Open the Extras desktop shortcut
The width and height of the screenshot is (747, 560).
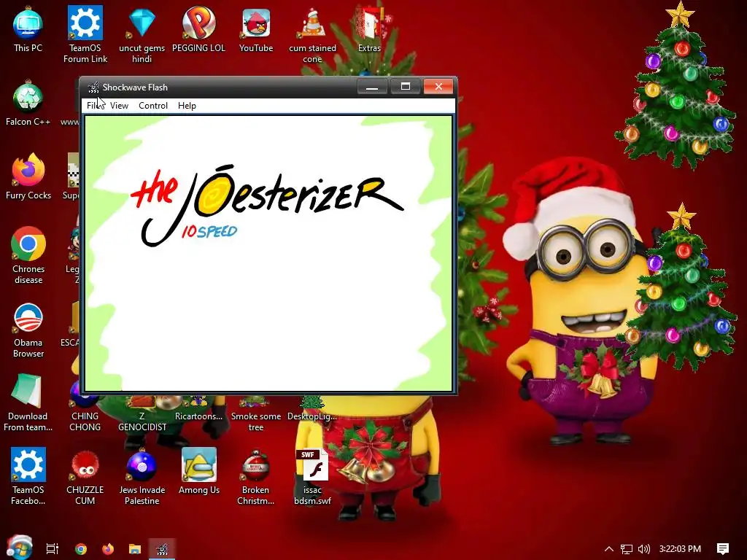pos(369,29)
